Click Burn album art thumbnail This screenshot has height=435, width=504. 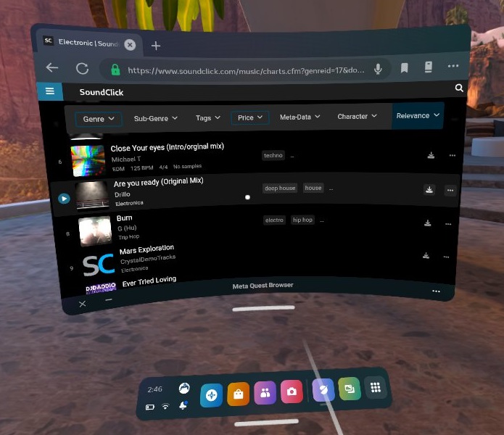click(95, 231)
